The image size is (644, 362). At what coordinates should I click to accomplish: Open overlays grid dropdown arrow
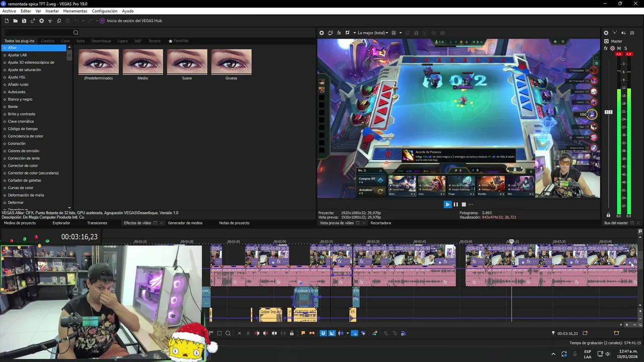(400, 33)
